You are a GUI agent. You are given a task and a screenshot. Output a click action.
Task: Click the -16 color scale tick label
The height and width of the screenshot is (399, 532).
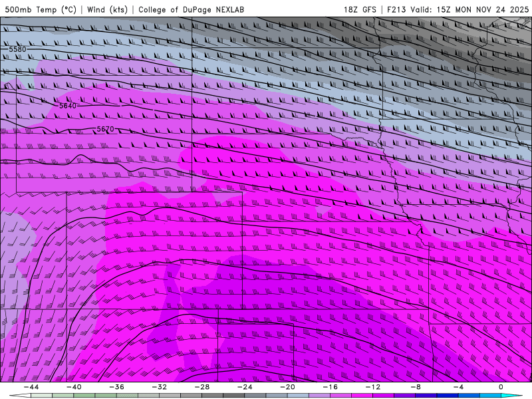click(x=330, y=387)
